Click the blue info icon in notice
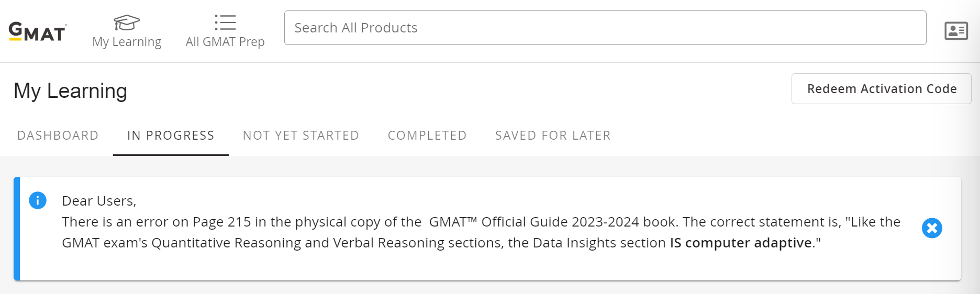The width and height of the screenshot is (980, 294). pos(38,200)
